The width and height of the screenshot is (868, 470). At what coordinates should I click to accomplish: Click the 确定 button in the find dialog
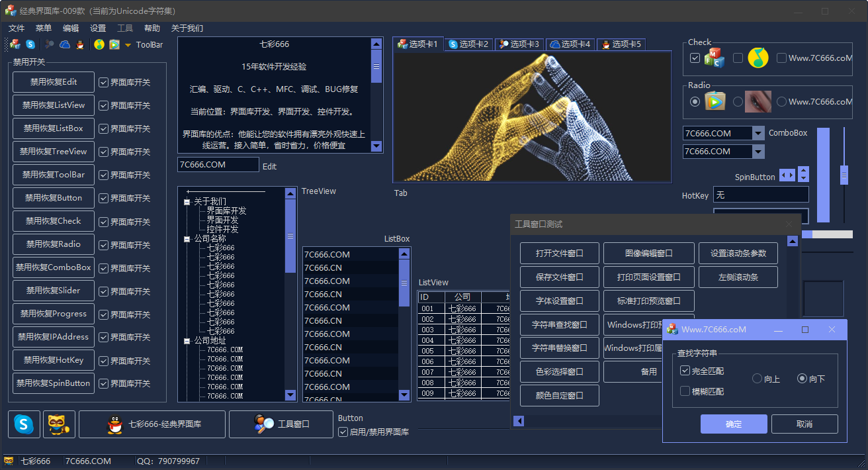pyautogui.click(x=734, y=424)
